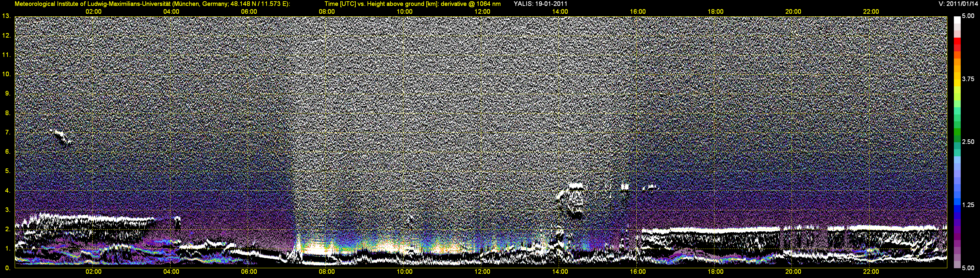980x278 pixels.
Task: Click the 16:00 label on the bottom time axis
Action: tap(638, 272)
